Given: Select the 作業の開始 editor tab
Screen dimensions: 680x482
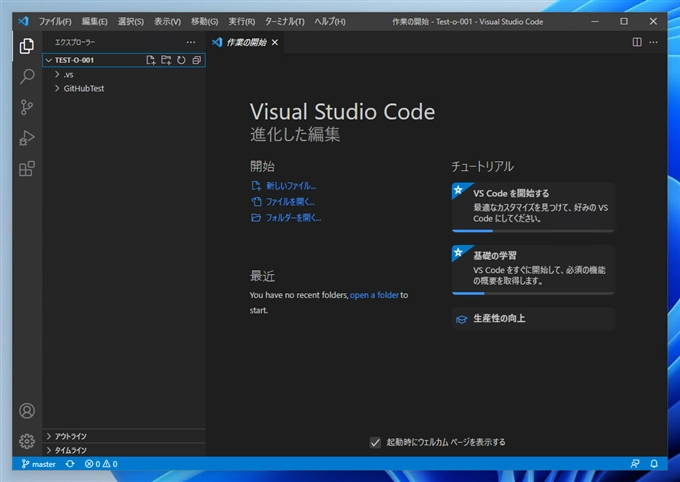Looking at the screenshot, I should click(x=246, y=43).
